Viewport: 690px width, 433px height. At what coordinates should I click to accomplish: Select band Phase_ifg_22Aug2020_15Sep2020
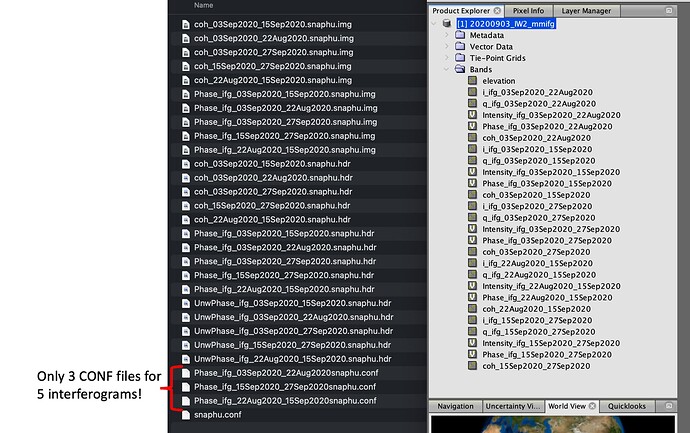click(547, 297)
